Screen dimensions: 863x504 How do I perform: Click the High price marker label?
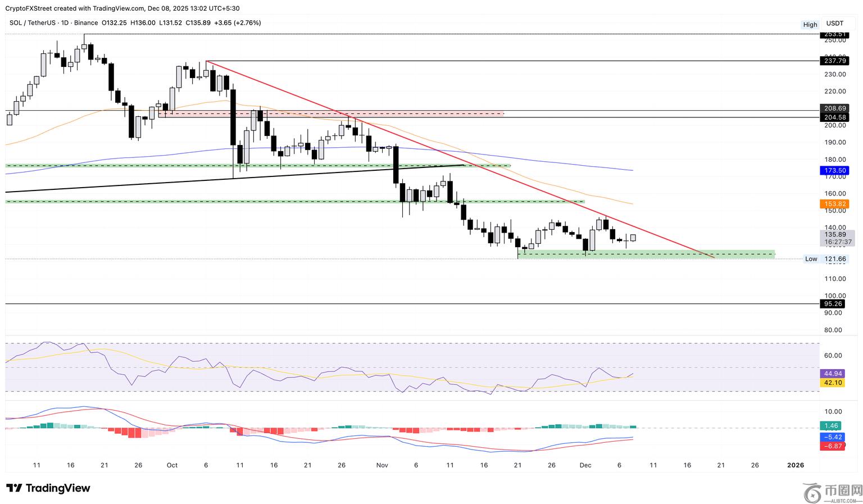tap(810, 25)
